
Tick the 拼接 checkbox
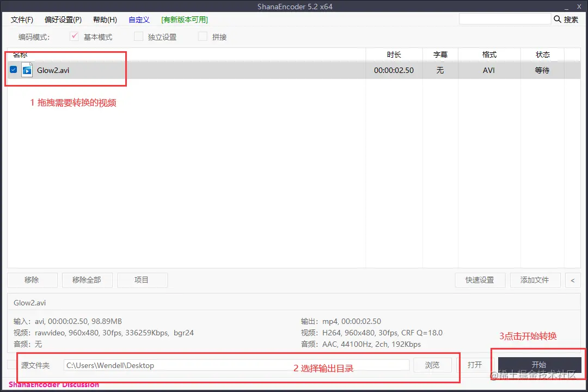[x=203, y=36]
